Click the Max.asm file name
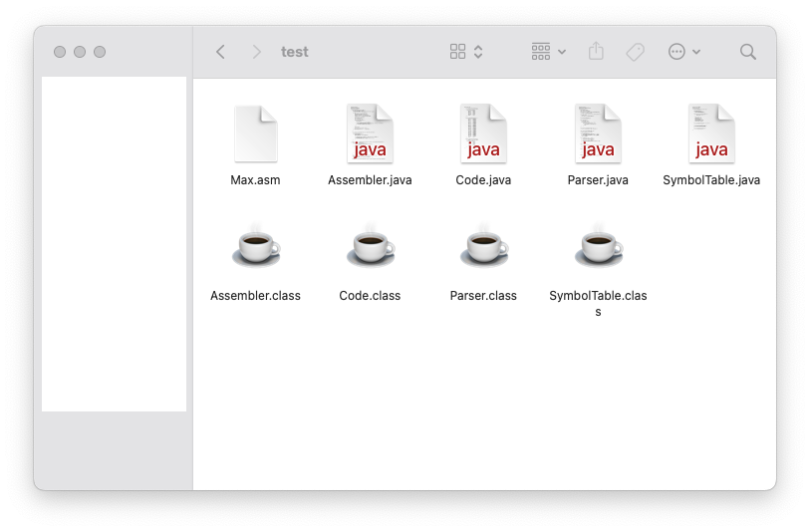810x532 pixels. 255,180
